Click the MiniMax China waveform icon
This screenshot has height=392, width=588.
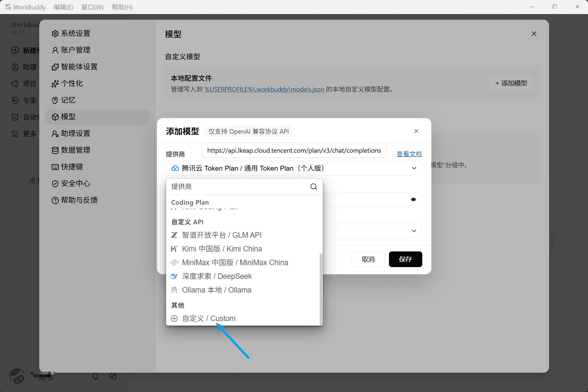tap(174, 263)
